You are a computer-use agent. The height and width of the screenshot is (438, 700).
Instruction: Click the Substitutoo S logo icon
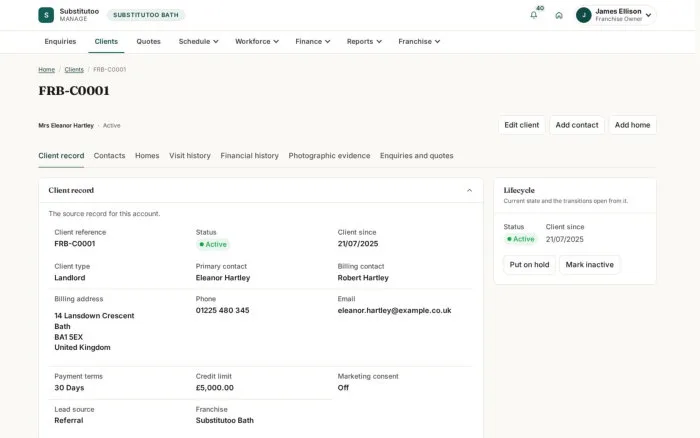pyautogui.click(x=46, y=15)
